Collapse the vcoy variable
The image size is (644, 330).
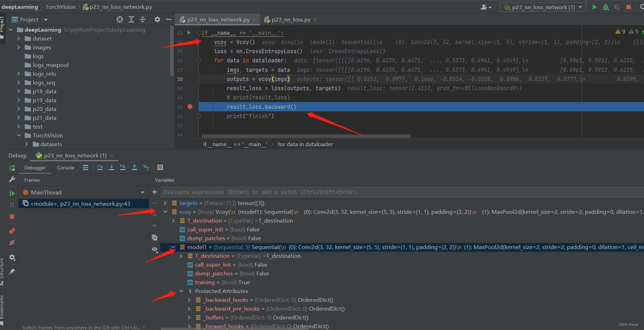(x=165, y=212)
